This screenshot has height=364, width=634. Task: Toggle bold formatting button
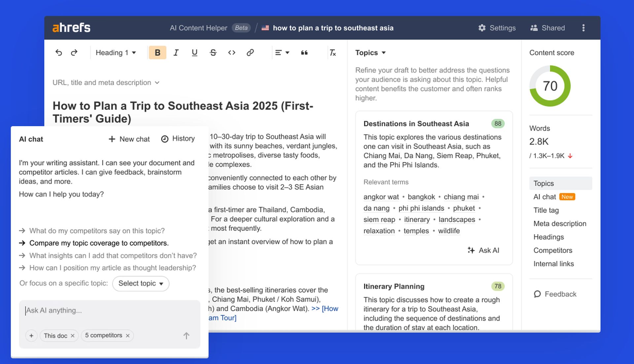pos(158,53)
